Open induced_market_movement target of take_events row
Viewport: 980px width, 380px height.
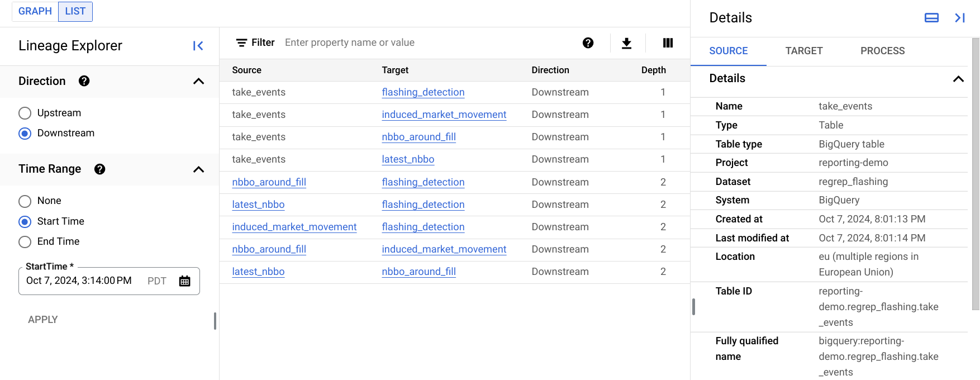[x=444, y=115]
